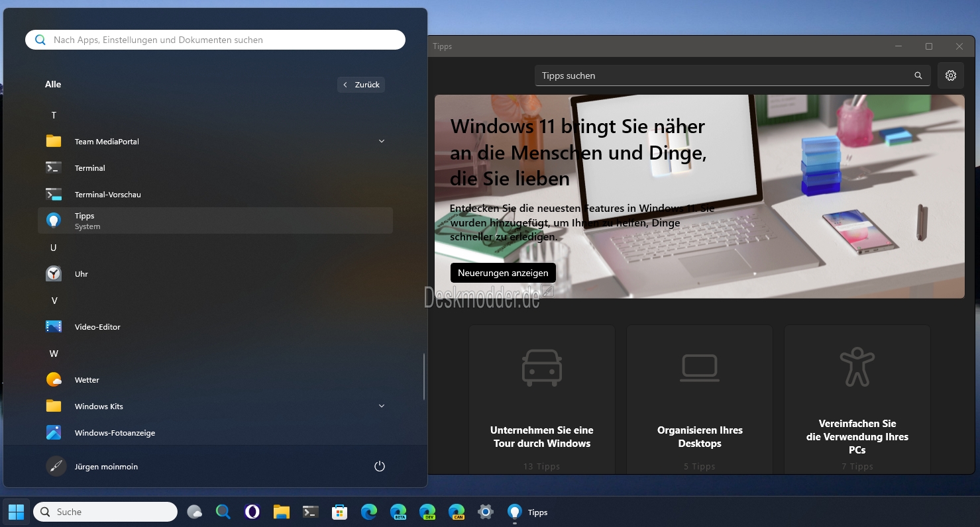Click the search magnifier in Tipps suchen
Viewport: 980px width, 527px height.
click(918, 75)
